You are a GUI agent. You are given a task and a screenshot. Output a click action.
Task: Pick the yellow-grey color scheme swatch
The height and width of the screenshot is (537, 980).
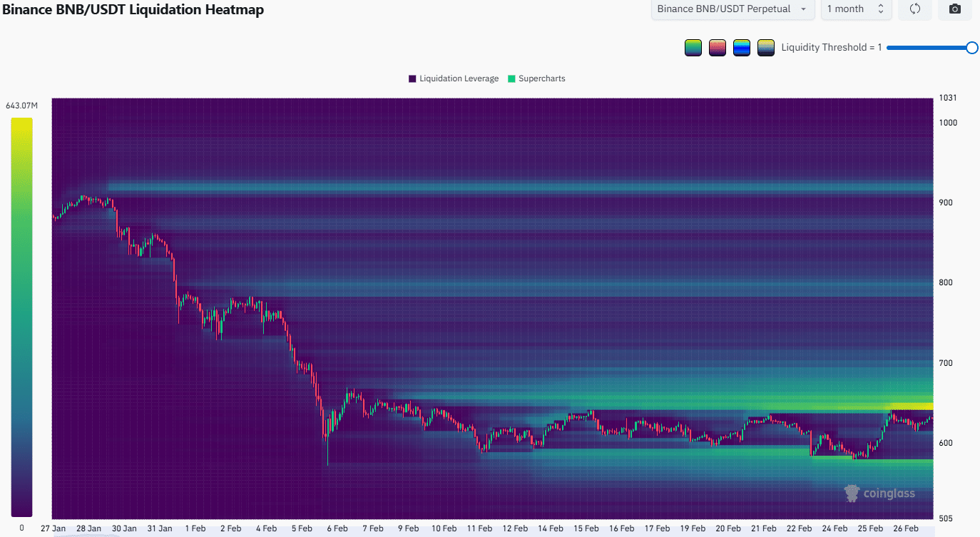[766, 48]
